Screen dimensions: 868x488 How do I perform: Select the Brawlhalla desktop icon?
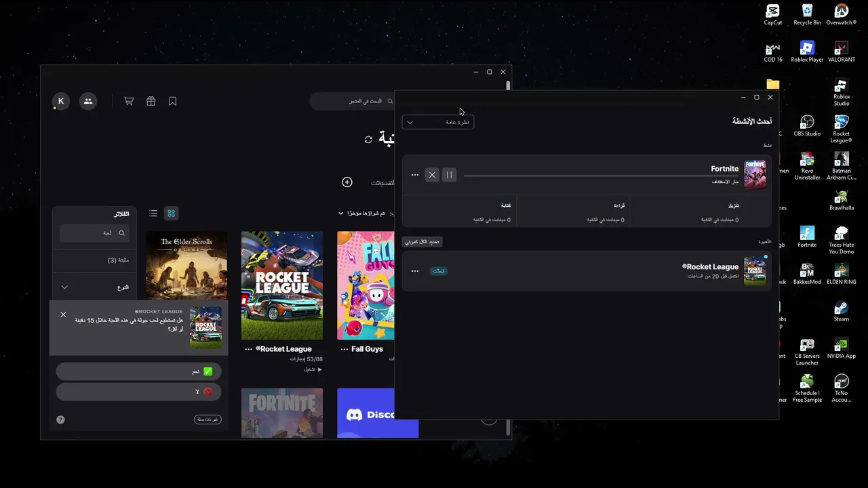(842, 201)
